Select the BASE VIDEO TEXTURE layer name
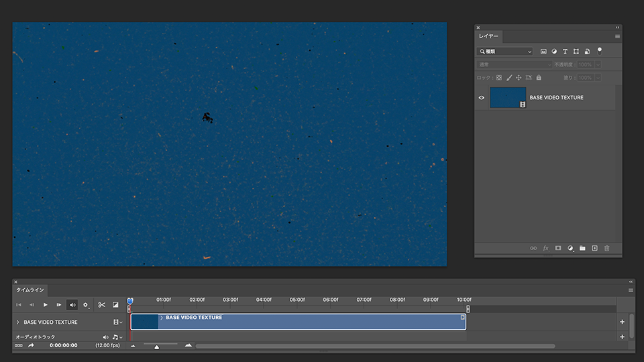Viewport: 644px width, 362px height. click(x=556, y=98)
